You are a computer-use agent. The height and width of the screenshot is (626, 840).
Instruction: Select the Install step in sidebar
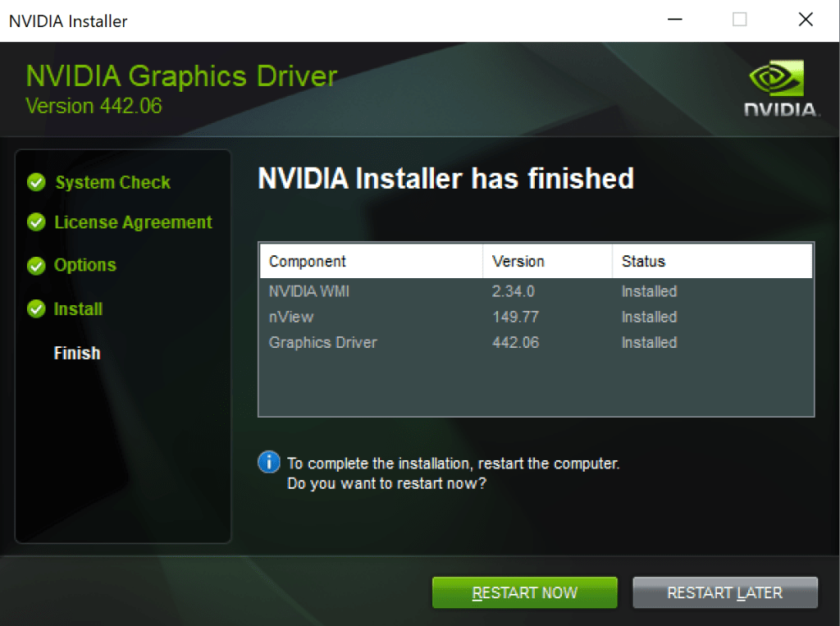point(78,309)
